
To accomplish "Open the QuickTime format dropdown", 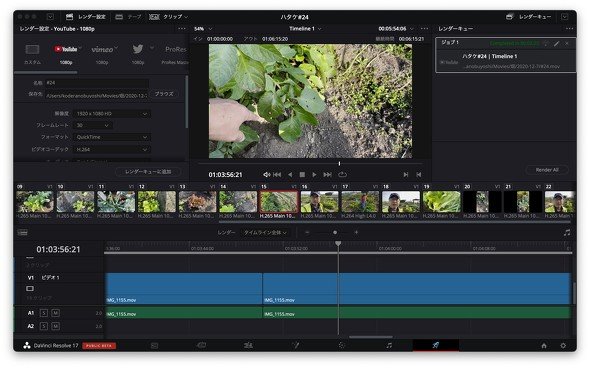I will (112, 137).
